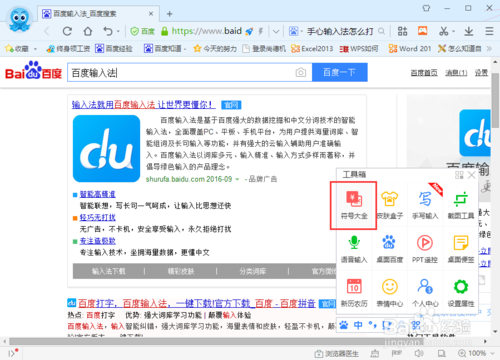Click the browser octopus avatar logo
The image size is (500, 360).
coord(19,20)
